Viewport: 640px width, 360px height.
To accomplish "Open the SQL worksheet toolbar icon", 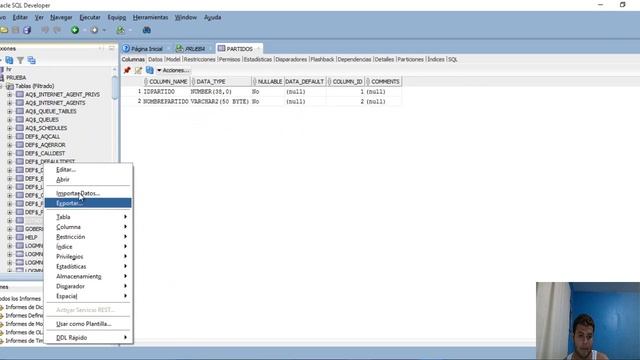I will (120, 30).
